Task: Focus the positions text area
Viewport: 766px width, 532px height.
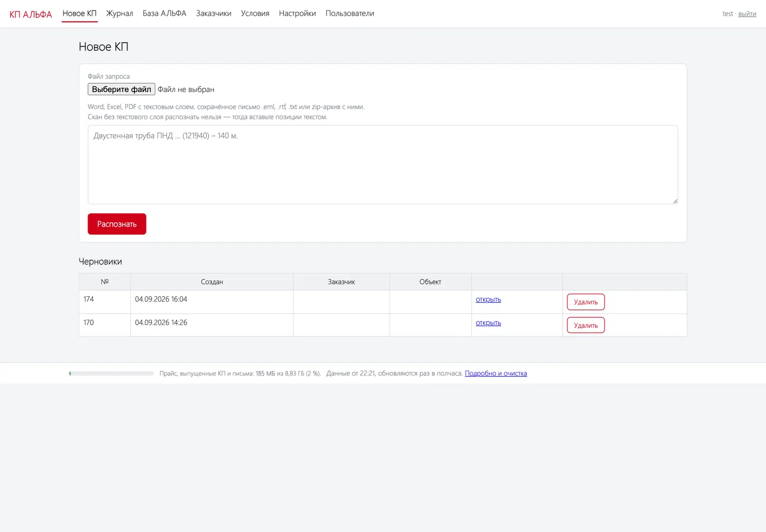Action: point(383,165)
